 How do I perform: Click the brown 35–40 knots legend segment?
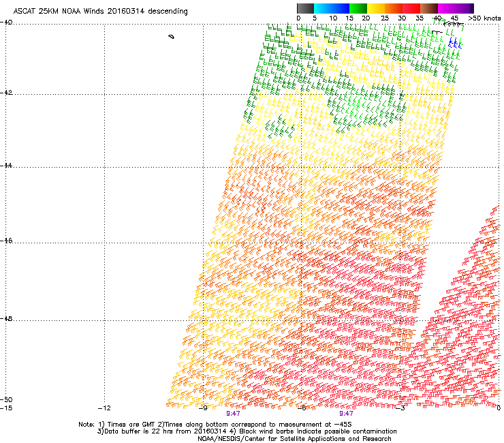[x=429, y=8]
